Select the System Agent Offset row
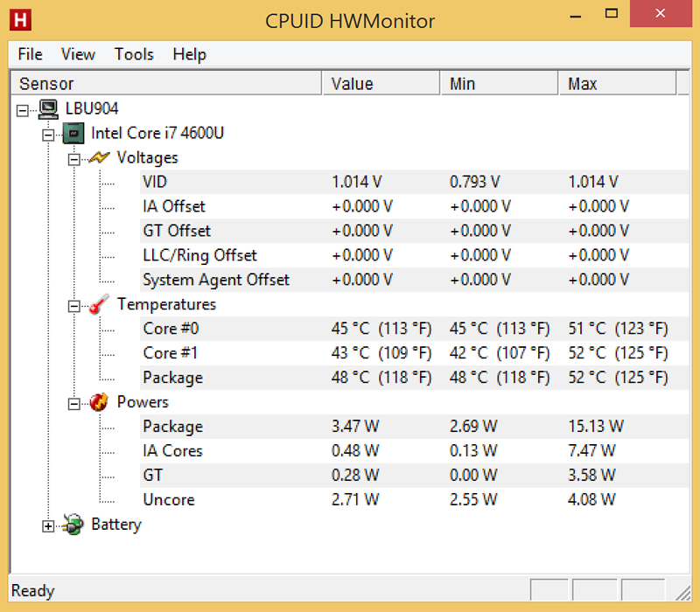The image size is (700, 612). click(x=414, y=280)
